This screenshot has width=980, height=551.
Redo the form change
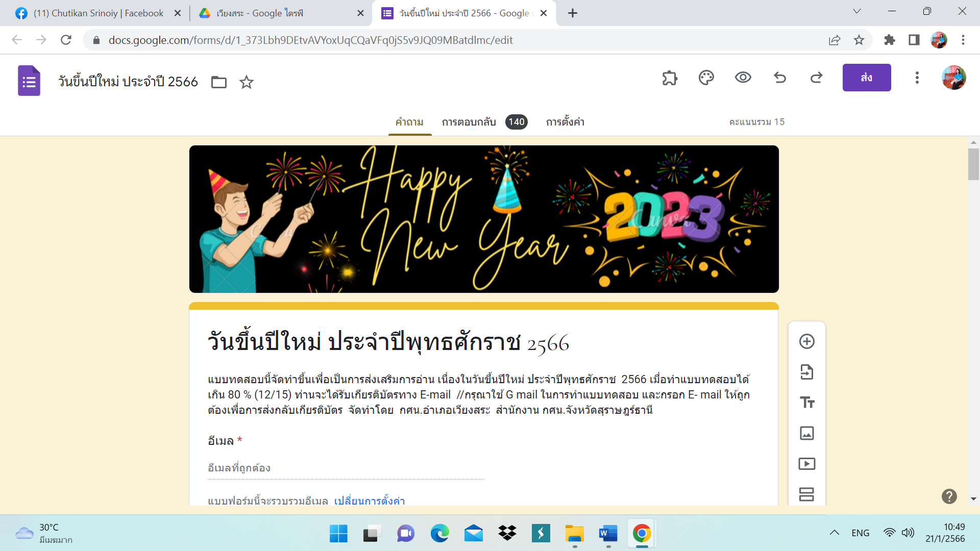click(x=817, y=78)
